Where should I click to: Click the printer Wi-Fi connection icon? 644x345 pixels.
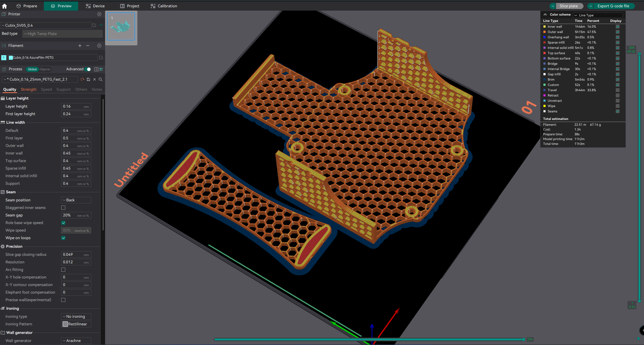[x=101, y=25]
